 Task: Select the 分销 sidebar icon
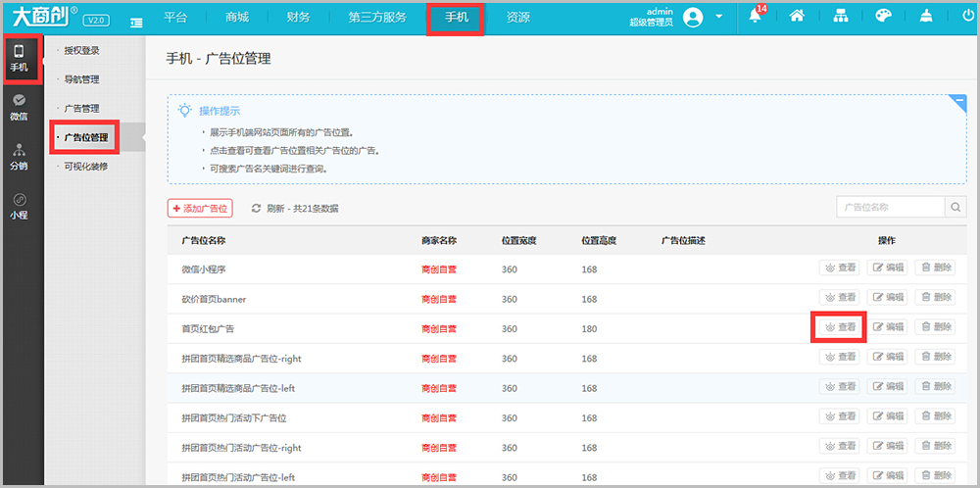tap(19, 157)
